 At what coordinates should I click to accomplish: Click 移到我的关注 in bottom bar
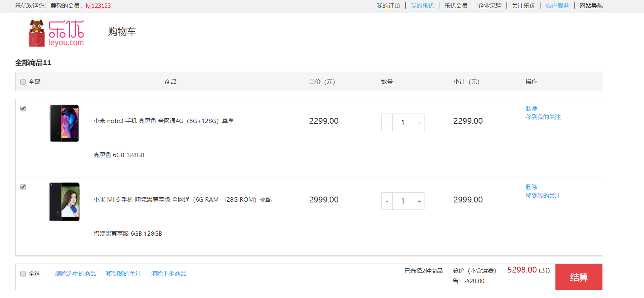(x=124, y=274)
